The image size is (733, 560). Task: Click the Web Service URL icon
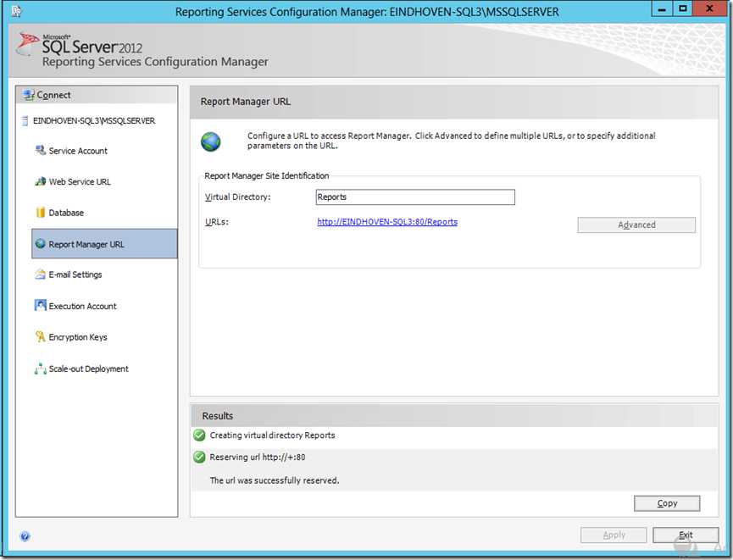[40, 181]
